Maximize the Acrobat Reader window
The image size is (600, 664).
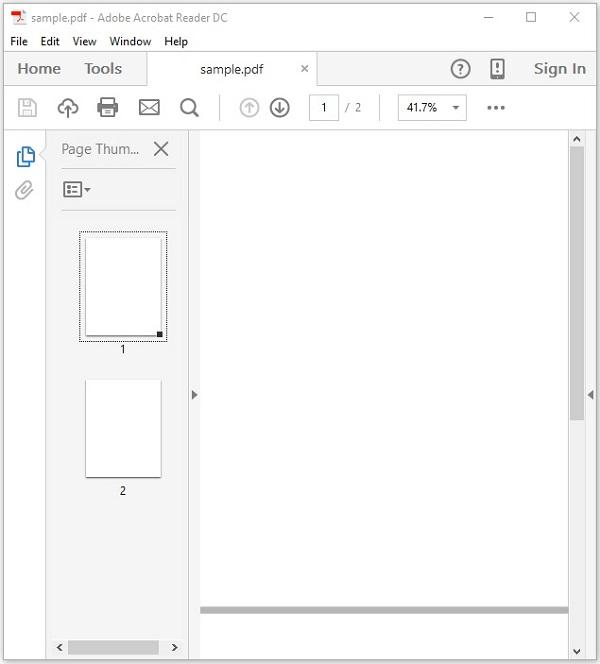coord(531,17)
